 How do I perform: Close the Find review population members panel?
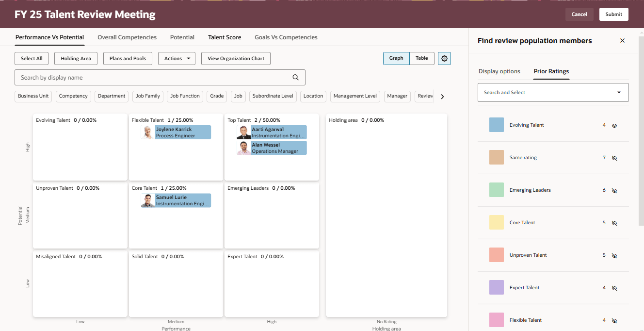pyautogui.click(x=622, y=41)
